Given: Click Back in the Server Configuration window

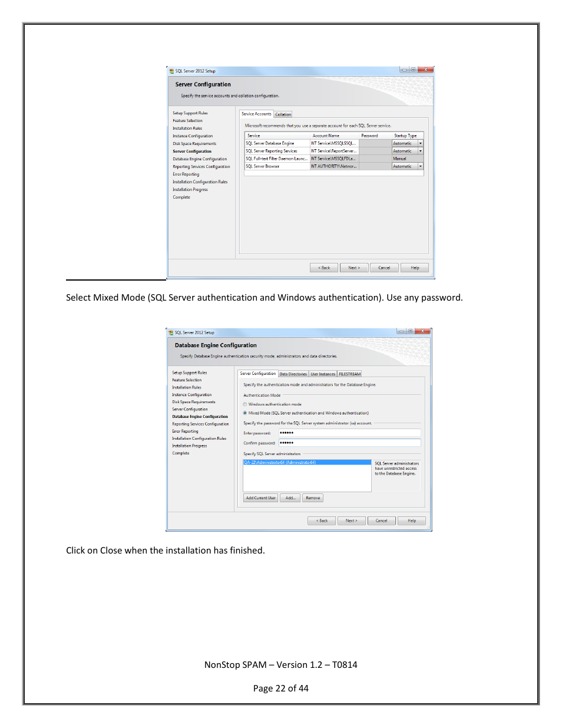Looking at the screenshot, I should 324,268.
